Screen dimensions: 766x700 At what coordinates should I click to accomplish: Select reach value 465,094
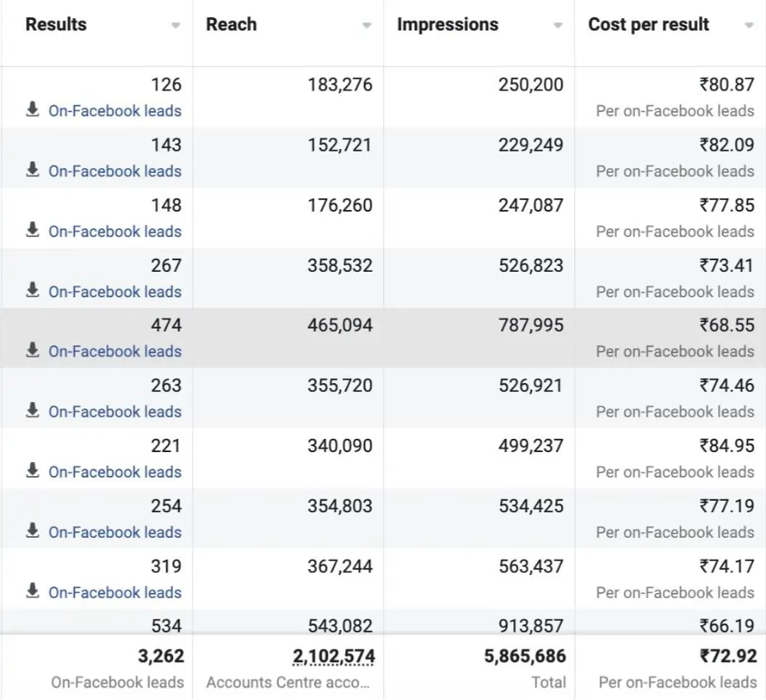tap(340, 324)
